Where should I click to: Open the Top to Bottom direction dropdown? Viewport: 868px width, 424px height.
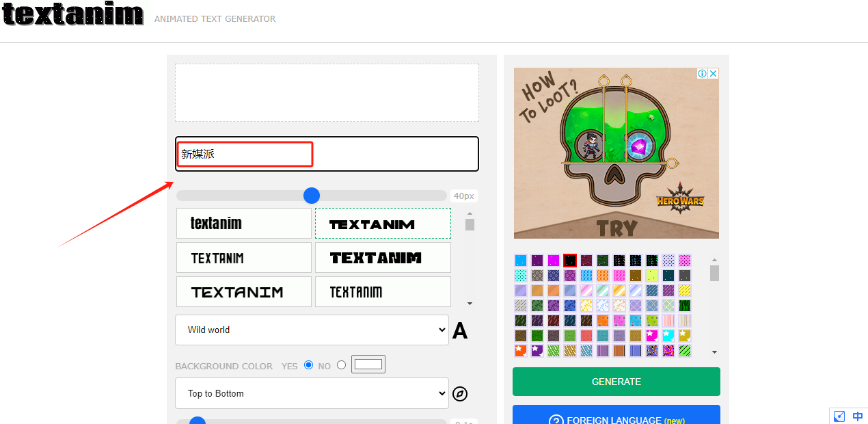point(312,393)
